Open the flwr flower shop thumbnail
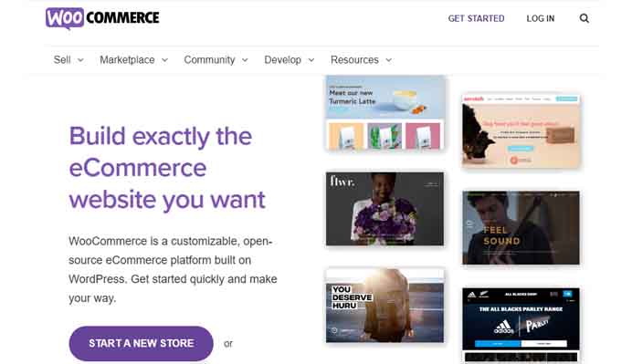The image size is (632, 364). click(384, 209)
